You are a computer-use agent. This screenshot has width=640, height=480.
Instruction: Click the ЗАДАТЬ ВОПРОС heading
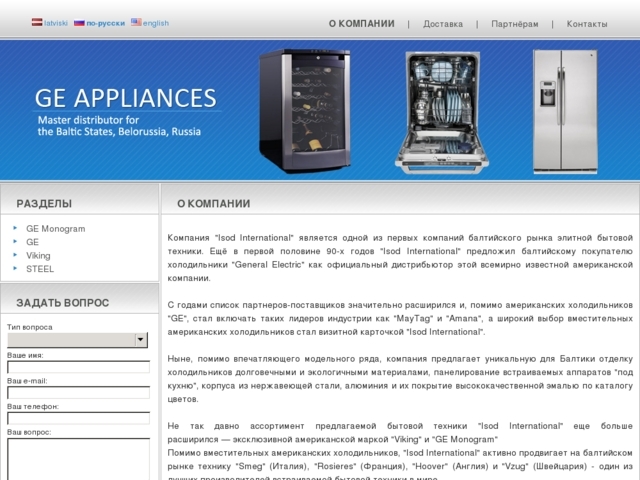(x=63, y=302)
